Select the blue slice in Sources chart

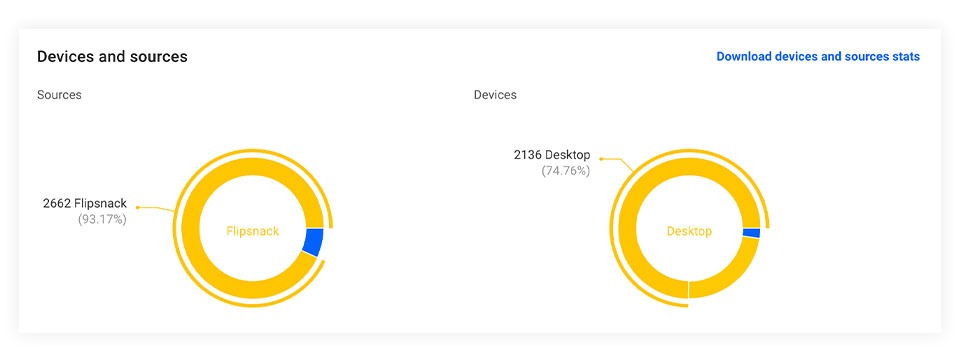pos(313,241)
